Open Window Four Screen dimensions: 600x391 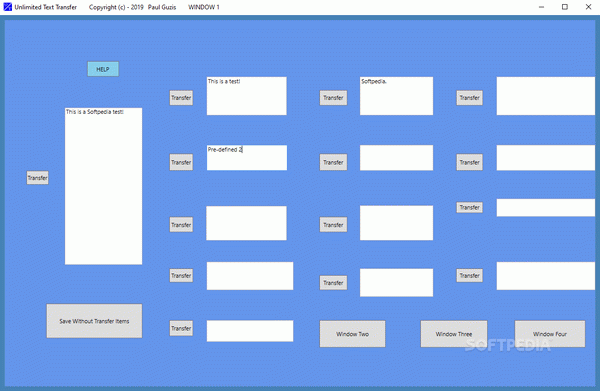click(x=550, y=334)
